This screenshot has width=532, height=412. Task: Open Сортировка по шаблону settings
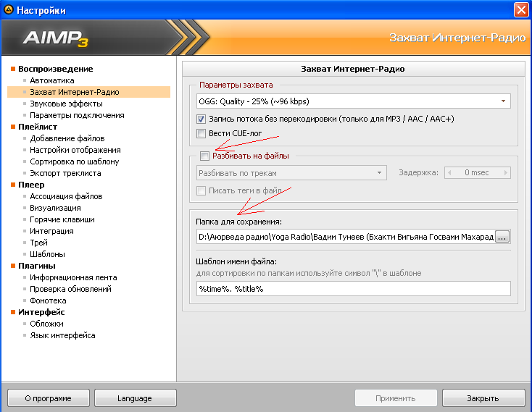coord(75,161)
